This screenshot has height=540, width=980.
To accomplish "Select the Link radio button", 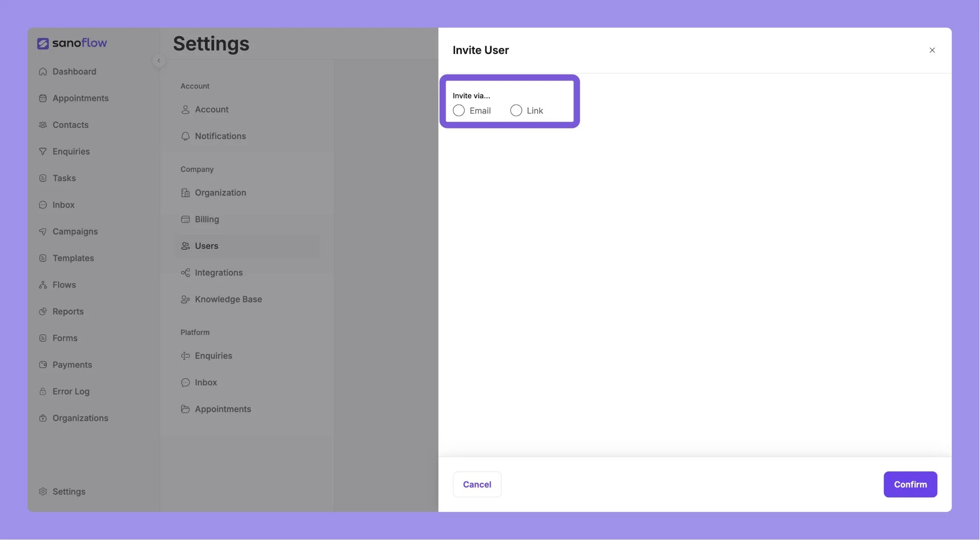I will (x=516, y=111).
